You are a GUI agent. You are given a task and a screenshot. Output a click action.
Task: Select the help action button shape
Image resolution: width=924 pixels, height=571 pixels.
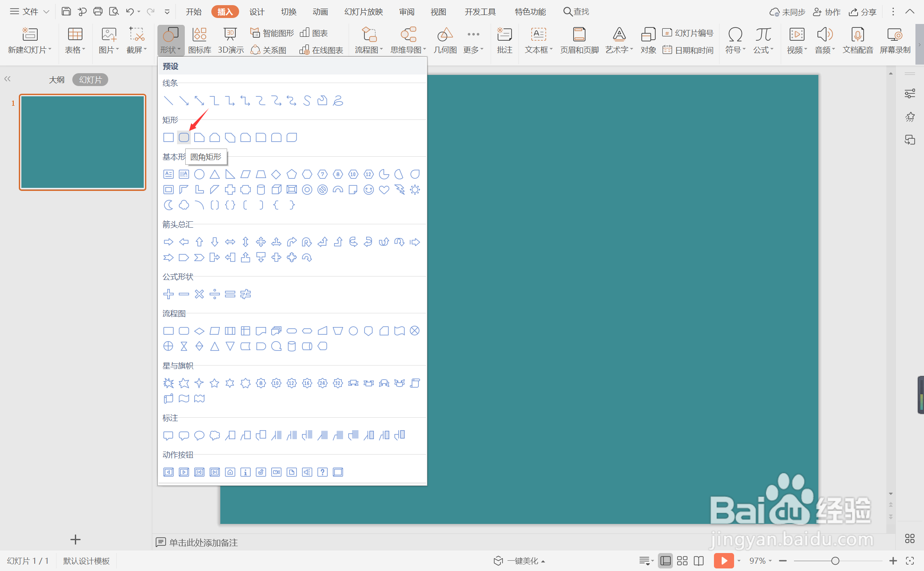(323, 472)
